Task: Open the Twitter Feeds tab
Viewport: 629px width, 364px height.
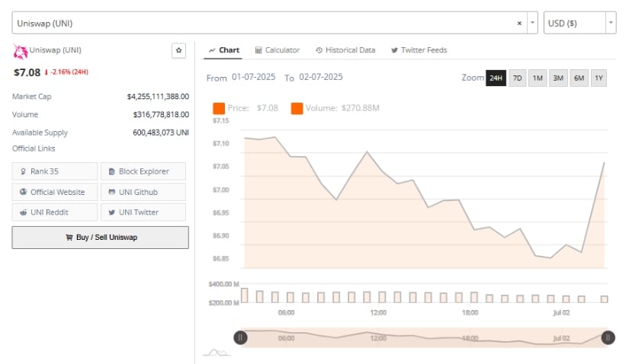Action: click(419, 50)
